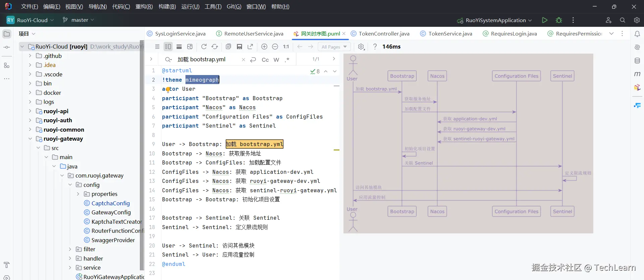Switch to TokenService.java tab

[446, 33]
